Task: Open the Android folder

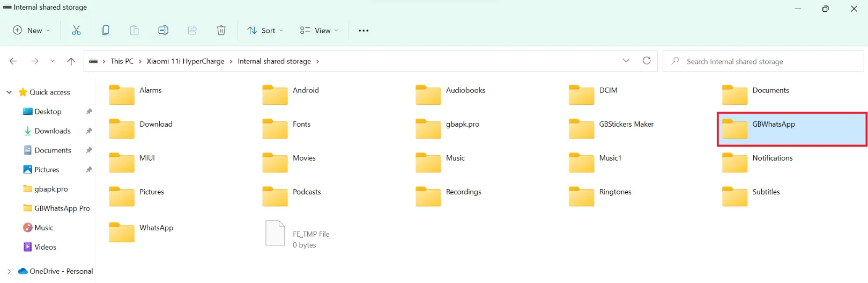Action: pyautogui.click(x=290, y=95)
